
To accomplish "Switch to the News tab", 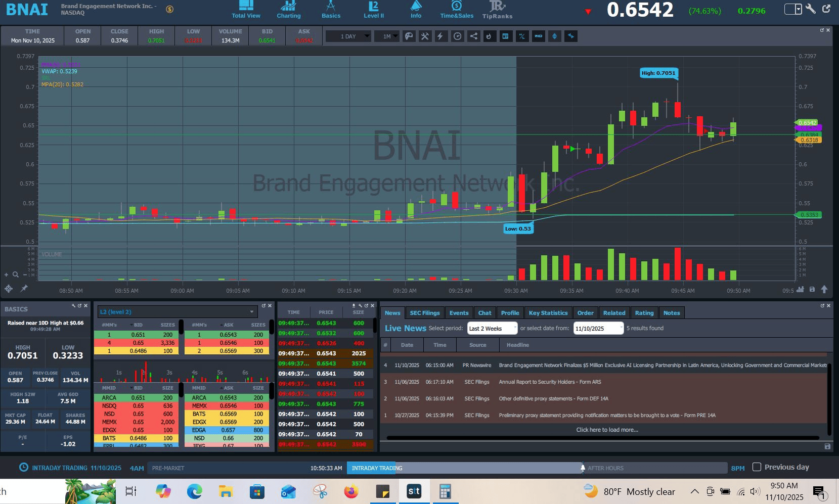I will pyautogui.click(x=392, y=313).
